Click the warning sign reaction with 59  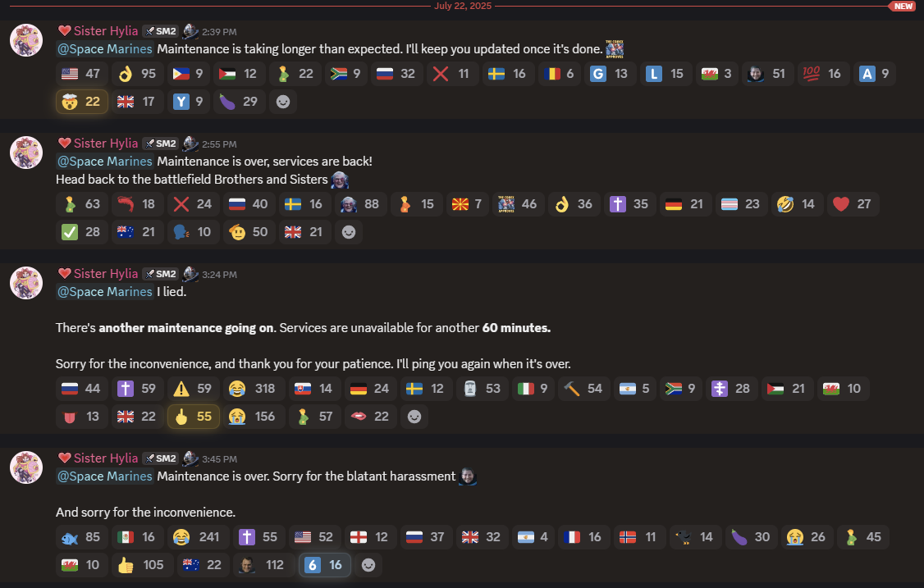click(x=194, y=388)
